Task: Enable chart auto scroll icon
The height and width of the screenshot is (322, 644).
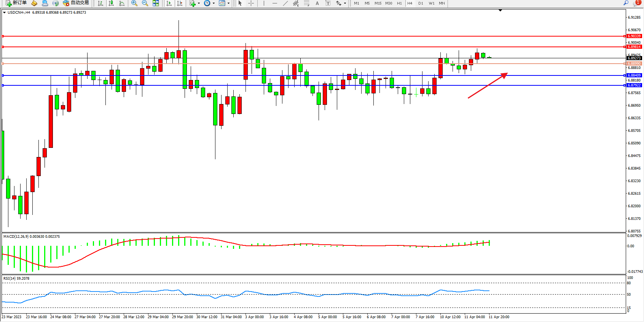Action: click(x=169, y=3)
